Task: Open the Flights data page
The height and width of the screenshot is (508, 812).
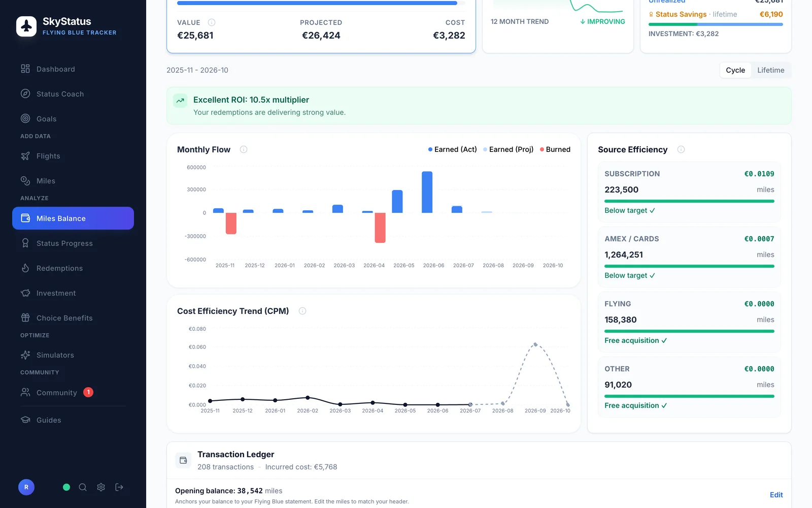Action: [73, 156]
